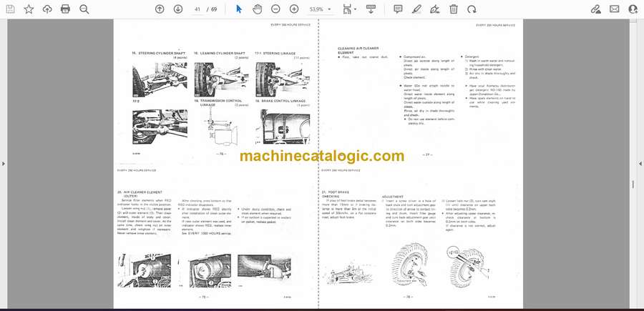This screenshot has width=644, height=311.
Task: Open the account profile icon
Action: click(633, 9)
